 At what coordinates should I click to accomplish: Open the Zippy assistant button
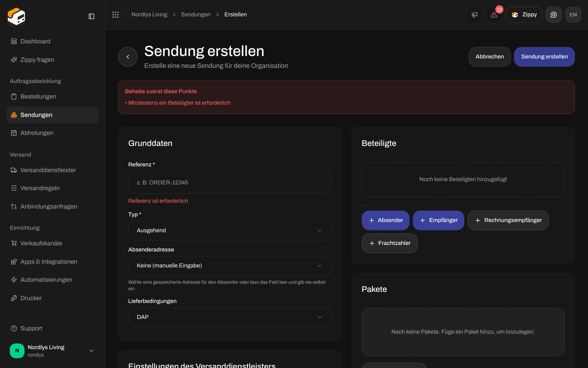point(524,15)
